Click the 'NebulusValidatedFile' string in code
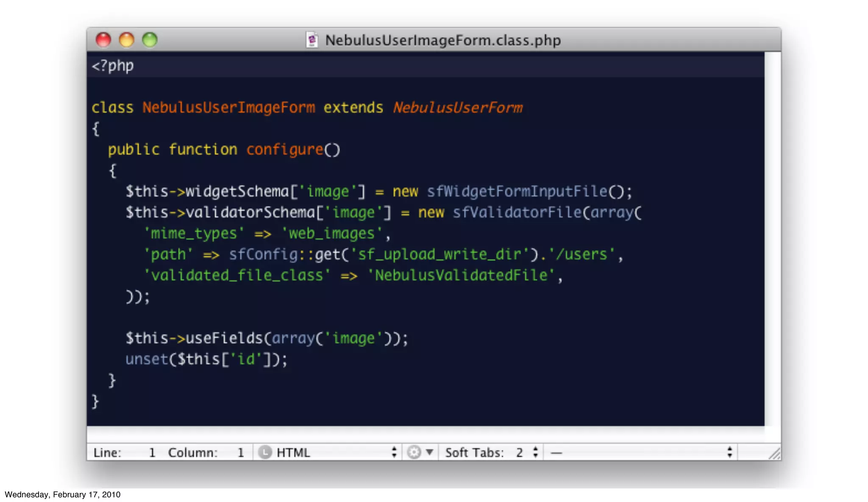The height and width of the screenshot is (502, 868). tap(461, 275)
